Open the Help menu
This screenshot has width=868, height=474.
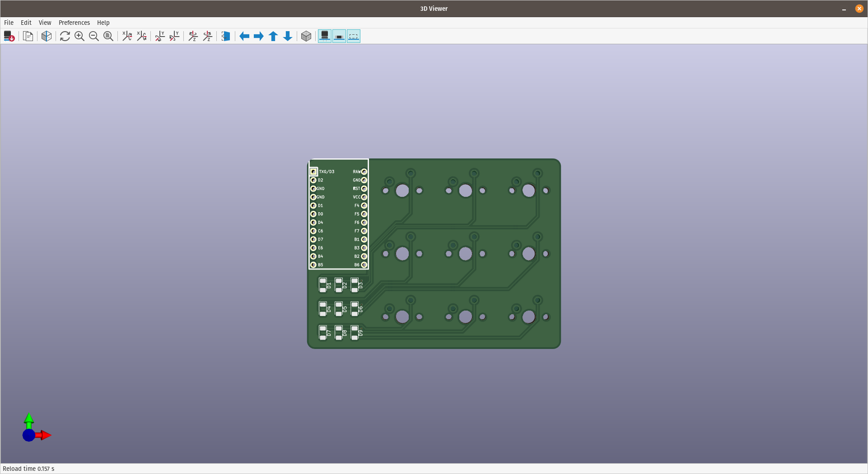tap(103, 23)
